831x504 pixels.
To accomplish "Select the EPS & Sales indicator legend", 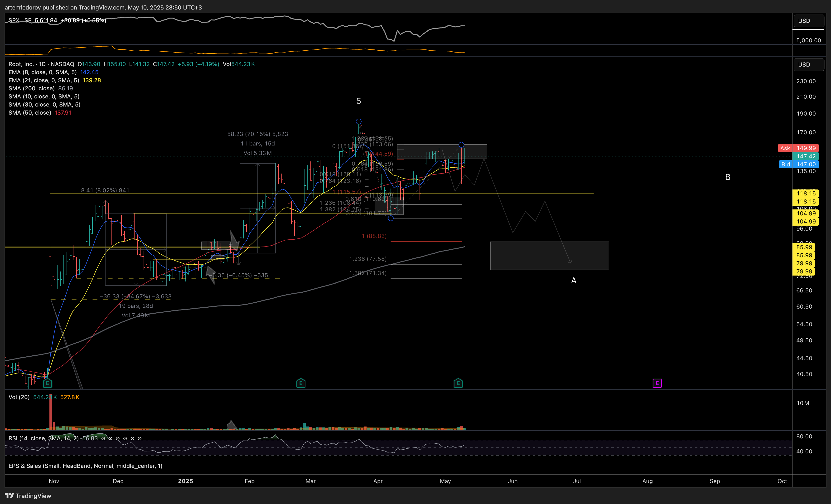I will pos(85,466).
